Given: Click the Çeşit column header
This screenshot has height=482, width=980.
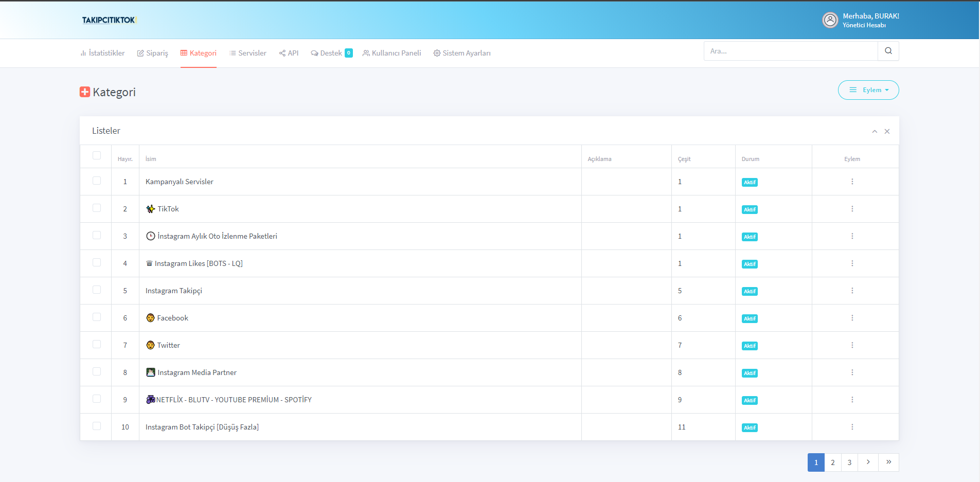Looking at the screenshot, I should pos(684,159).
